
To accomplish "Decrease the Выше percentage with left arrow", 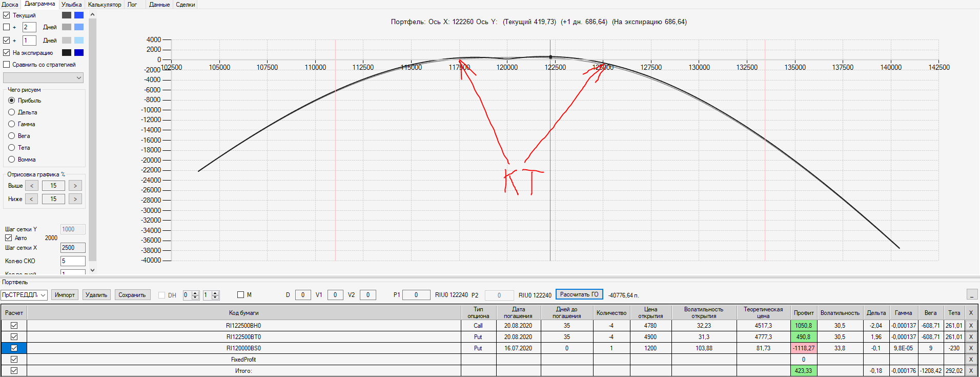I will click(x=32, y=186).
